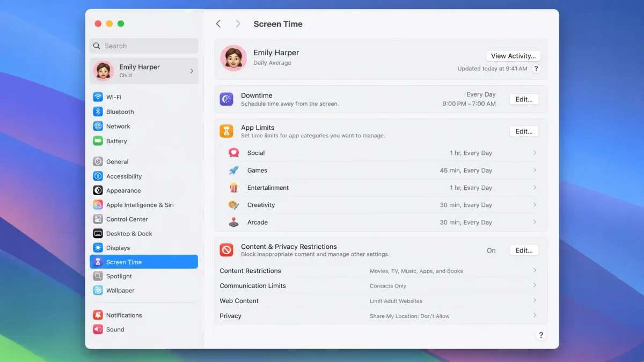Select the Notifications sidebar label
Image resolution: width=644 pixels, height=362 pixels.
coord(124,315)
